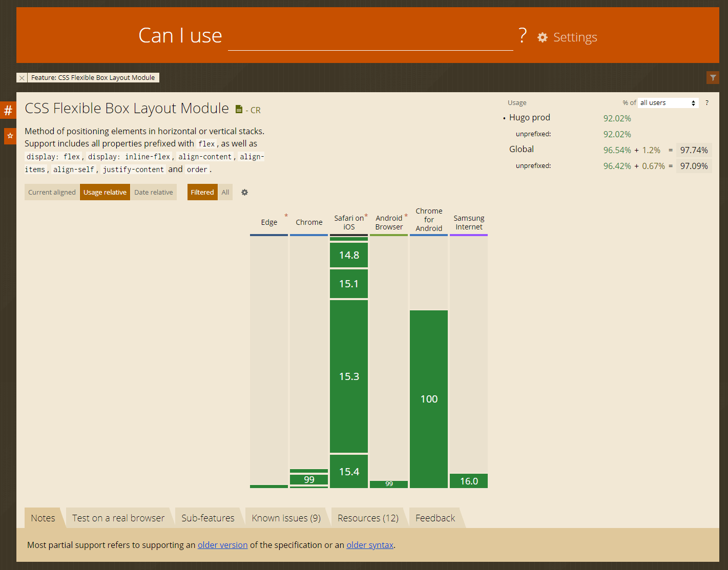Select Safari on iOS 15.4 cell
Image resolution: width=728 pixels, height=570 pixels.
349,471
